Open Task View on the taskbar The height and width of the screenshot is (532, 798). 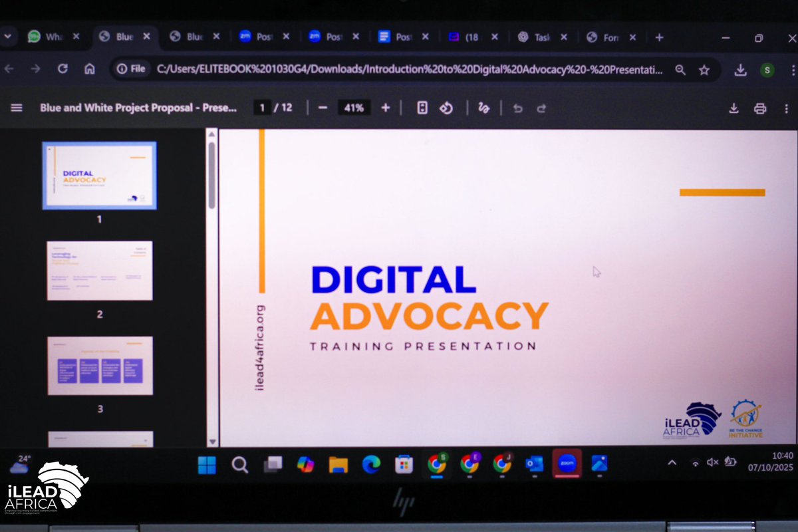(x=273, y=465)
